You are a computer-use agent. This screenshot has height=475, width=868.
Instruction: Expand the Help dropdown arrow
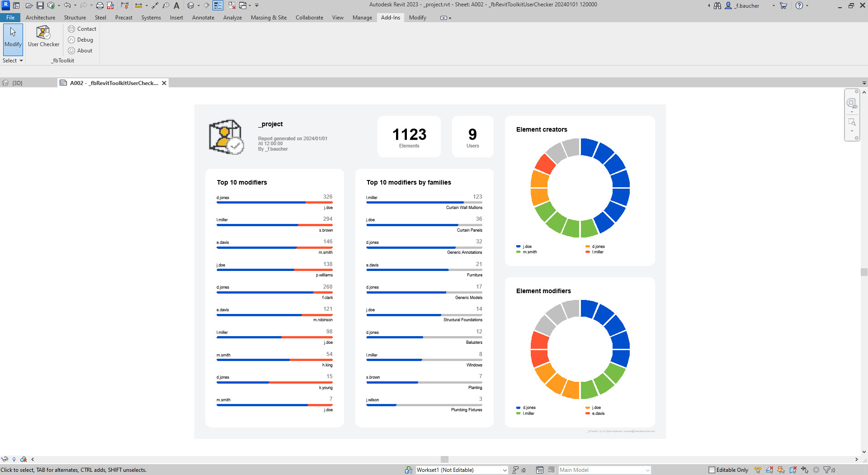807,6
